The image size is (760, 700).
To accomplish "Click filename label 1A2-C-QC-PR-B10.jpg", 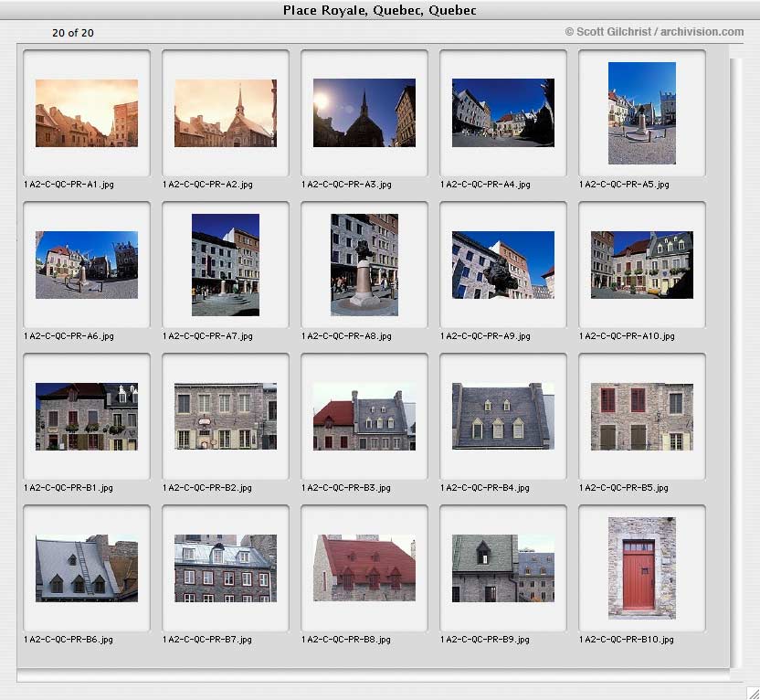I will [x=627, y=640].
